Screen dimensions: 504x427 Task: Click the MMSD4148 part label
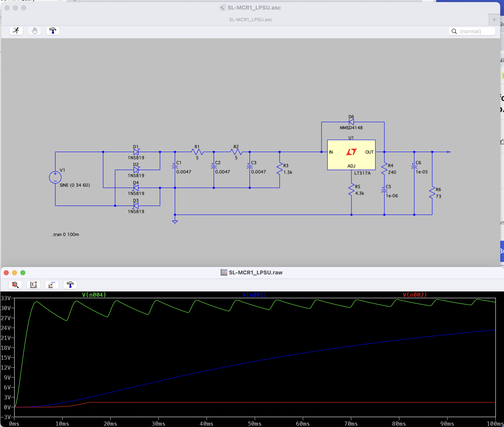pos(351,128)
